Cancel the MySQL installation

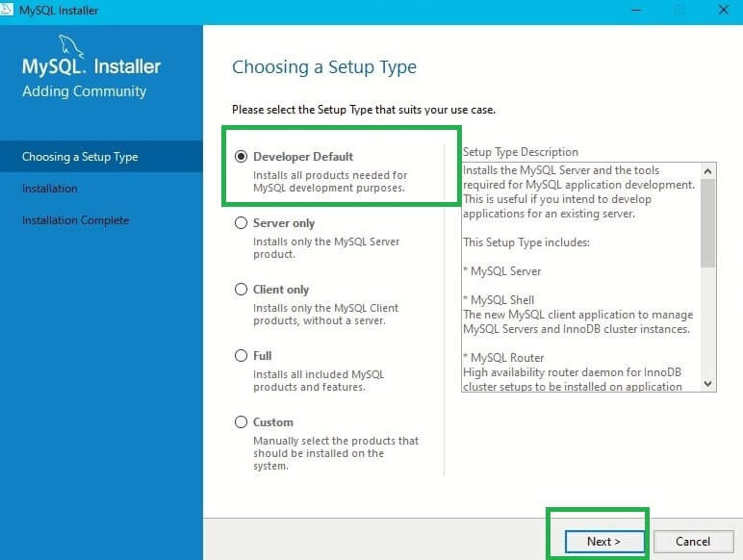(693, 541)
